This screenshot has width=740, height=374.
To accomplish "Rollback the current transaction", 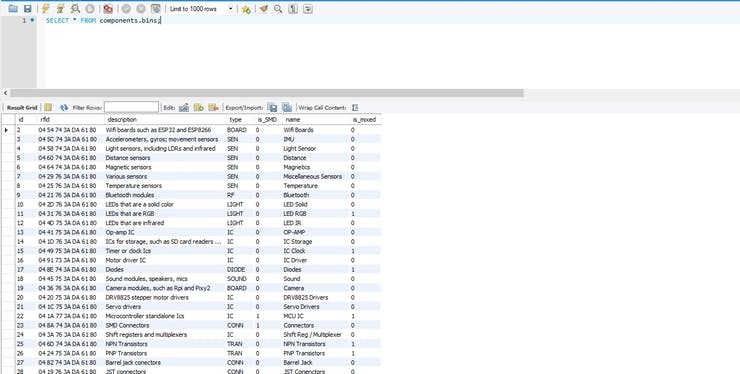I will click(x=141, y=8).
